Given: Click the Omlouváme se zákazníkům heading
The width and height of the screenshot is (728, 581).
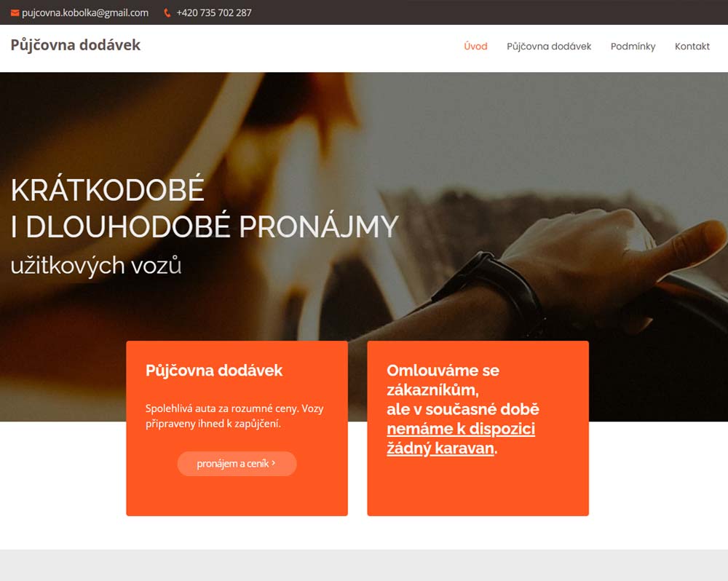Looking at the screenshot, I should 443,380.
